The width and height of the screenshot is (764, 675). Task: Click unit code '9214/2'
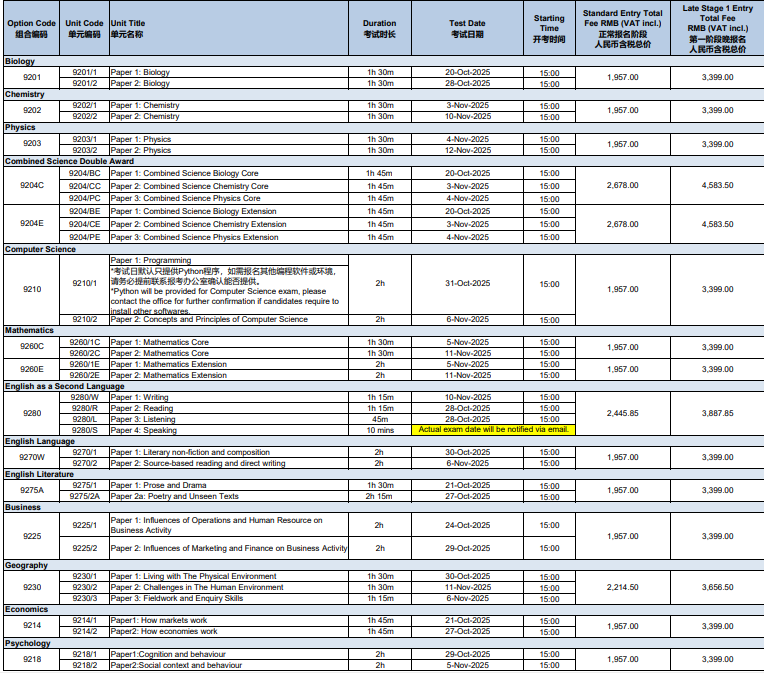click(x=85, y=632)
